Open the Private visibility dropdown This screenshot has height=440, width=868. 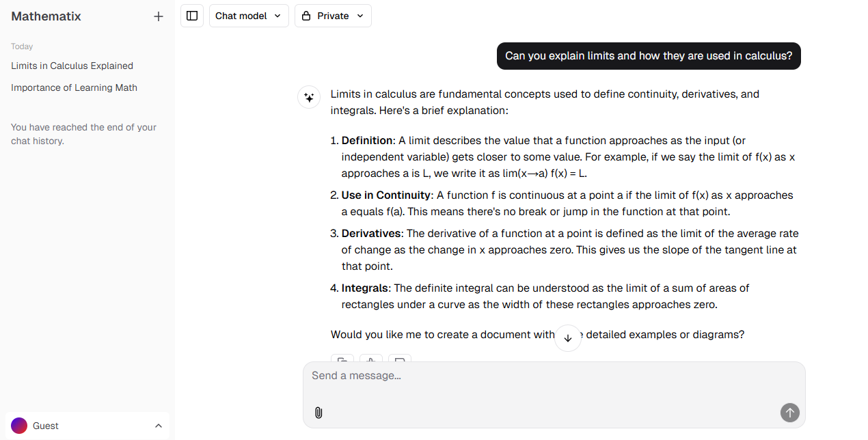pos(333,16)
